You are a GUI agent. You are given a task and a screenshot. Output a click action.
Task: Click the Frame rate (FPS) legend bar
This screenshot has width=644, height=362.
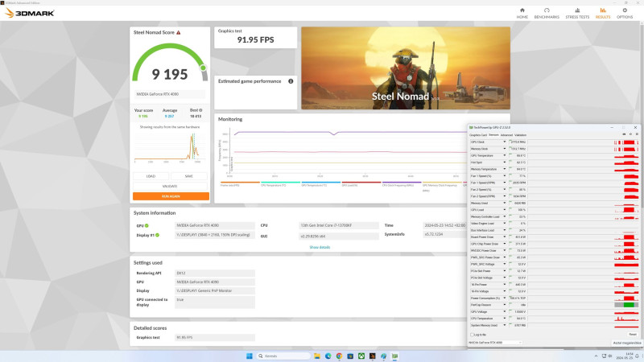240,183
